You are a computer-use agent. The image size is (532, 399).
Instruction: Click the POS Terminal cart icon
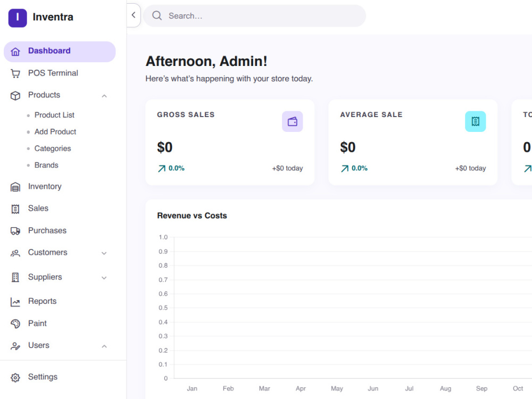tap(15, 73)
